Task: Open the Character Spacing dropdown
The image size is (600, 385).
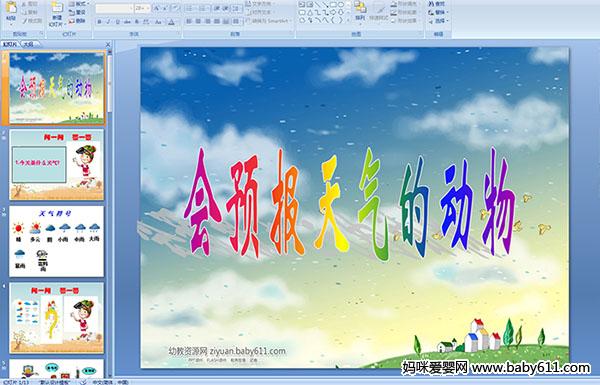Action: tap(146, 22)
